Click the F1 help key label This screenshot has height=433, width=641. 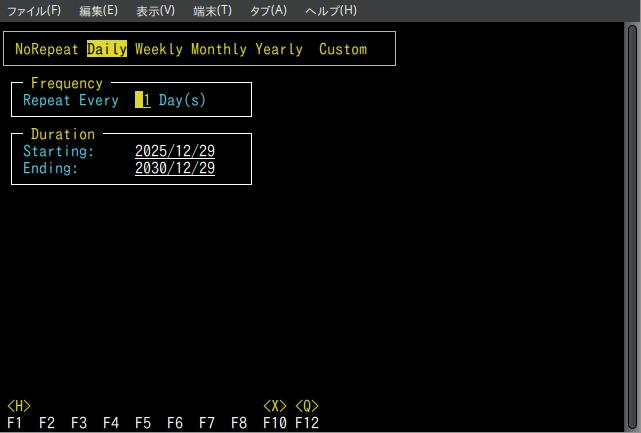point(15,423)
